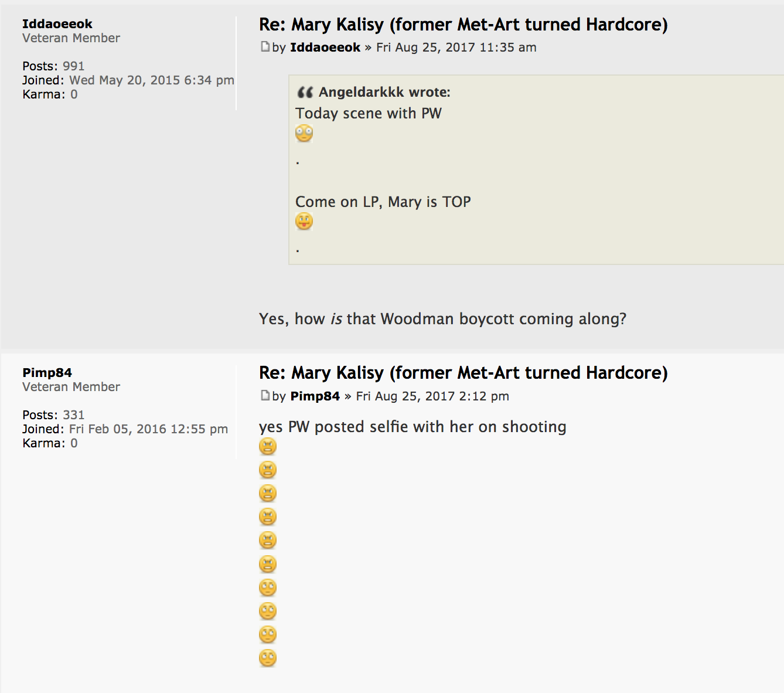Image resolution: width=784 pixels, height=693 pixels.
Task: Open the first post's 'Re: Mary Kalisy' title
Action: point(463,25)
